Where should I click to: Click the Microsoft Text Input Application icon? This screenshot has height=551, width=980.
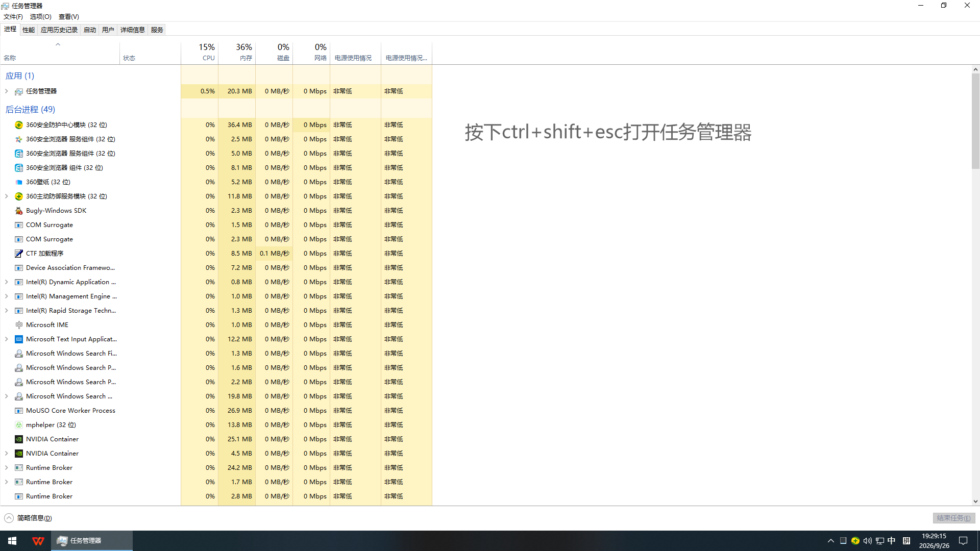pyautogui.click(x=19, y=339)
